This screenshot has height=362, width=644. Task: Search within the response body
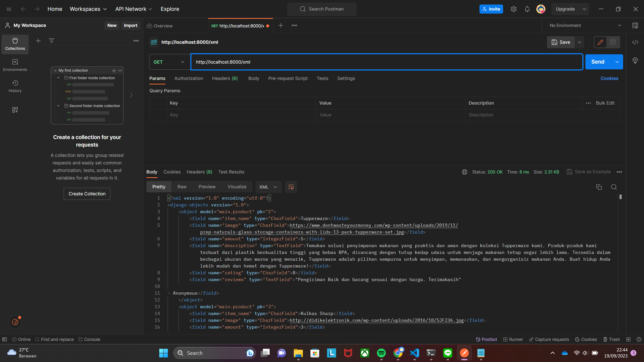tap(614, 187)
